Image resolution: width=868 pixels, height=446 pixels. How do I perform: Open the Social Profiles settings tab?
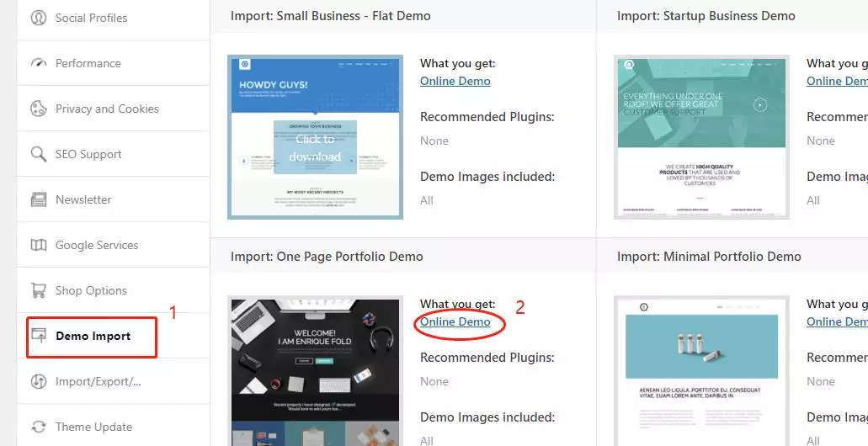pos(113,18)
